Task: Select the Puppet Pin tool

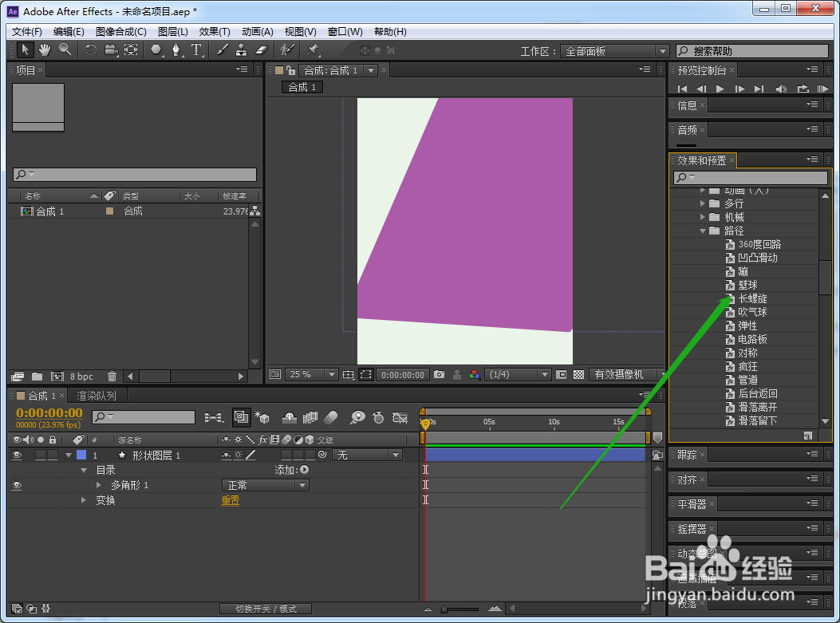Action: point(313,50)
